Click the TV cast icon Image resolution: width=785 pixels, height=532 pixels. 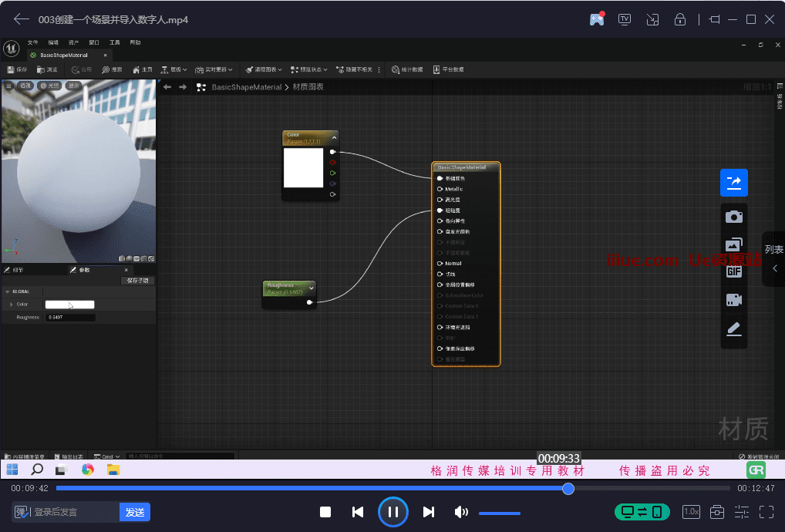pyautogui.click(x=625, y=19)
